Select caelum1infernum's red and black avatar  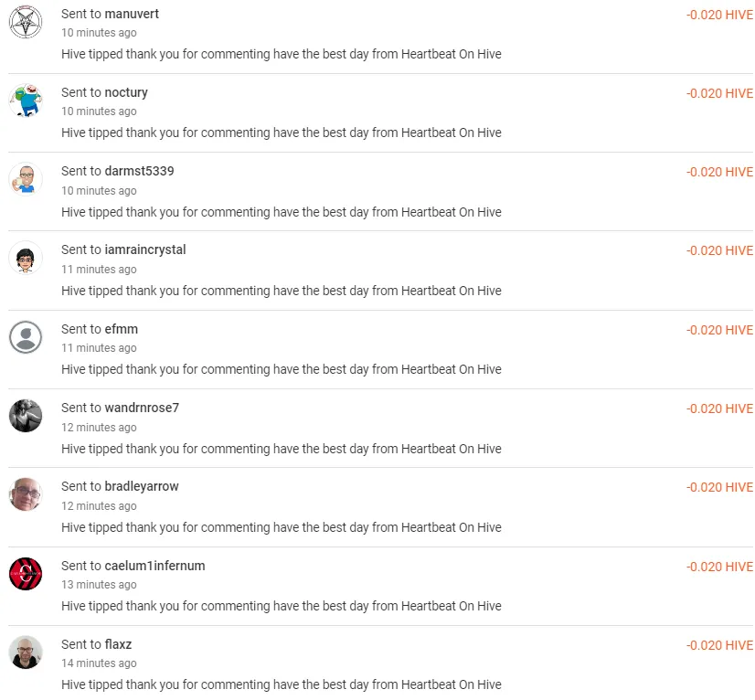coord(26,574)
